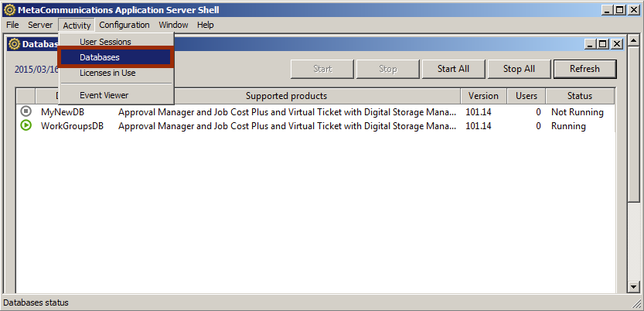Sort by Users column header
This screenshot has height=311, width=644.
(x=526, y=96)
